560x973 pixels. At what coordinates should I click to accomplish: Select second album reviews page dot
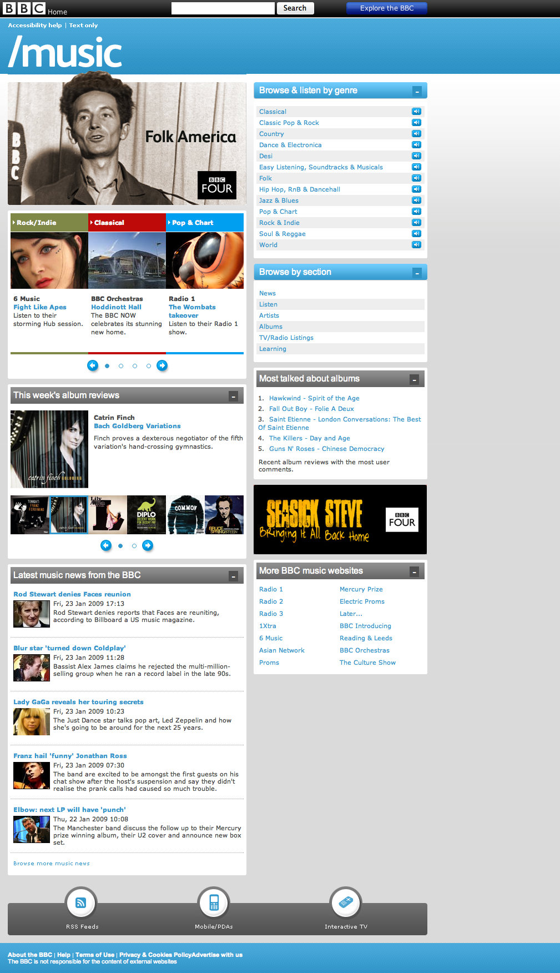(134, 546)
